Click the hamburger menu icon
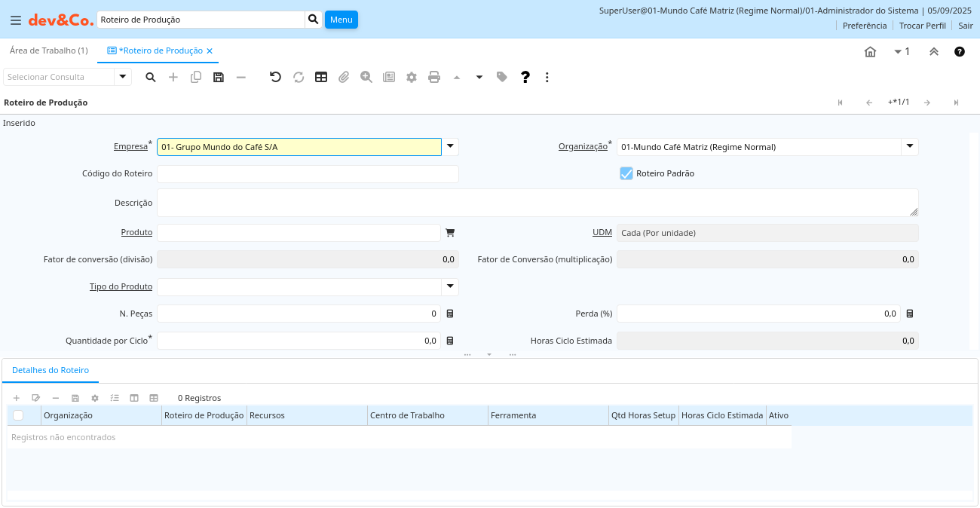The height and width of the screenshot is (508, 980). pyautogui.click(x=16, y=20)
